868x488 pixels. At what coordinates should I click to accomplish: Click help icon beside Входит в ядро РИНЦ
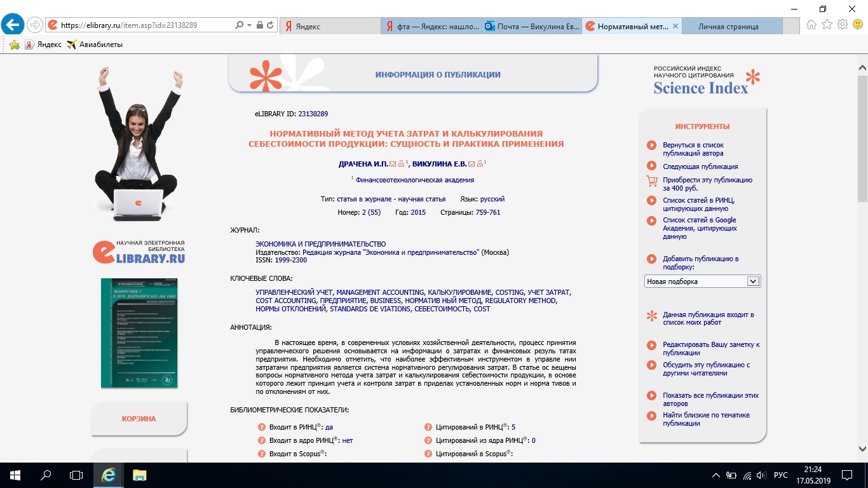[x=261, y=440]
